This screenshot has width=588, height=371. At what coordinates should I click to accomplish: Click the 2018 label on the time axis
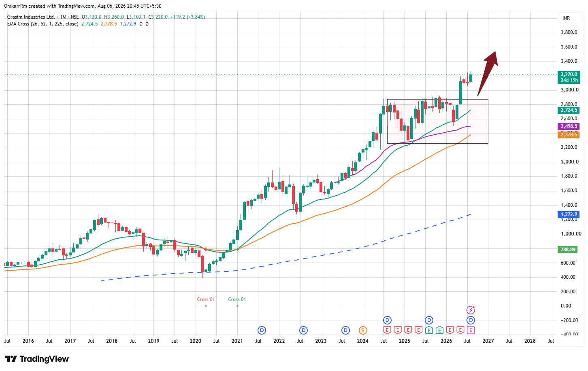pyautogui.click(x=112, y=341)
